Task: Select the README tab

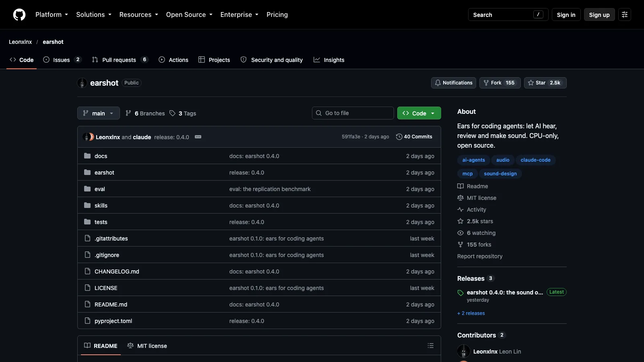Action: point(101,346)
